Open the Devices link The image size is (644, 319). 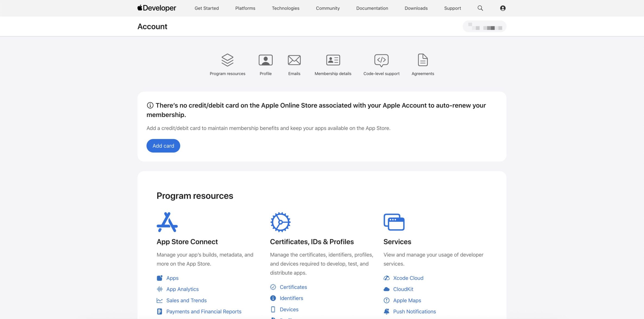pyautogui.click(x=289, y=310)
